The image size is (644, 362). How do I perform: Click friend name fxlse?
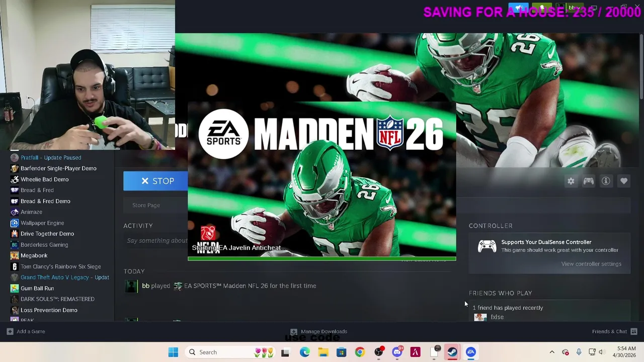tap(497, 317)
